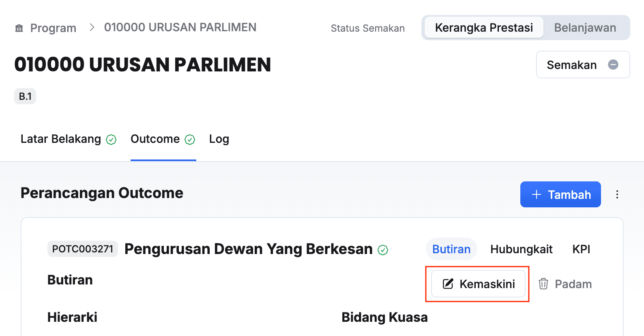Click green check icon beside Latar Belakang
This screenshot has width=644, height=336.
click(x=111, y=140)
